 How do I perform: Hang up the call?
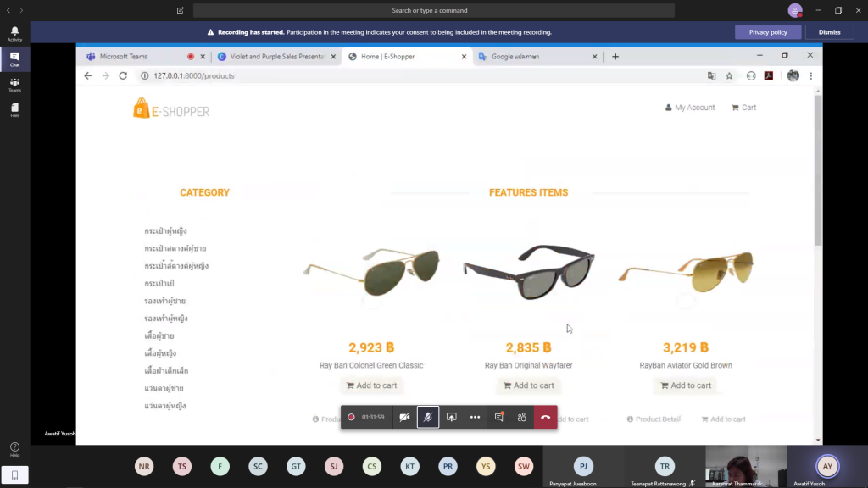[545, 417]
